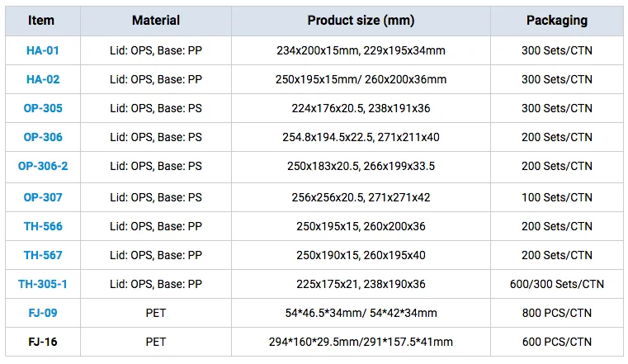Click the Product size (mm) header

click(361, 20)
